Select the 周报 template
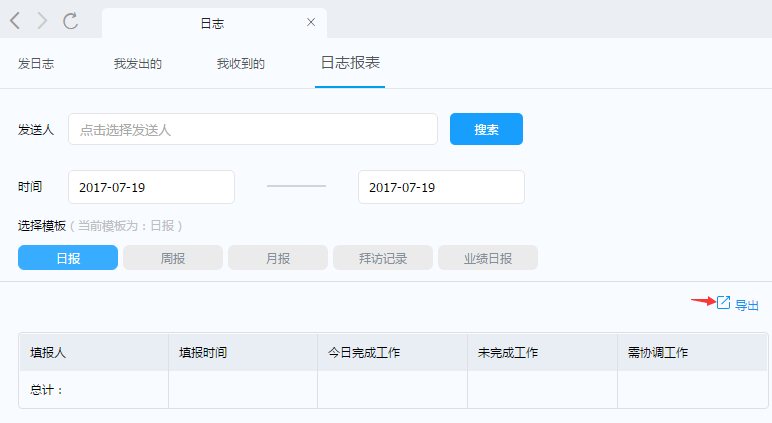This screenshot has width=772, height=423. coord(173,258)
